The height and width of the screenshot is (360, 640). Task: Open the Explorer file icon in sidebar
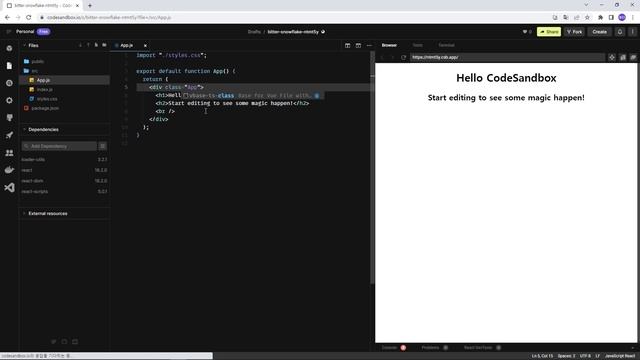[9, 66]
